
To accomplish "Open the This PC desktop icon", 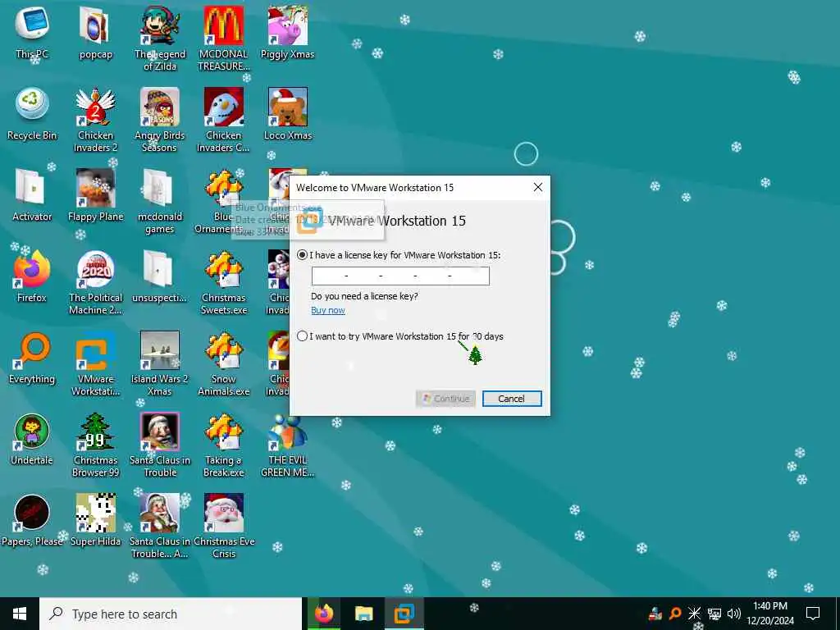I will 32,33.
